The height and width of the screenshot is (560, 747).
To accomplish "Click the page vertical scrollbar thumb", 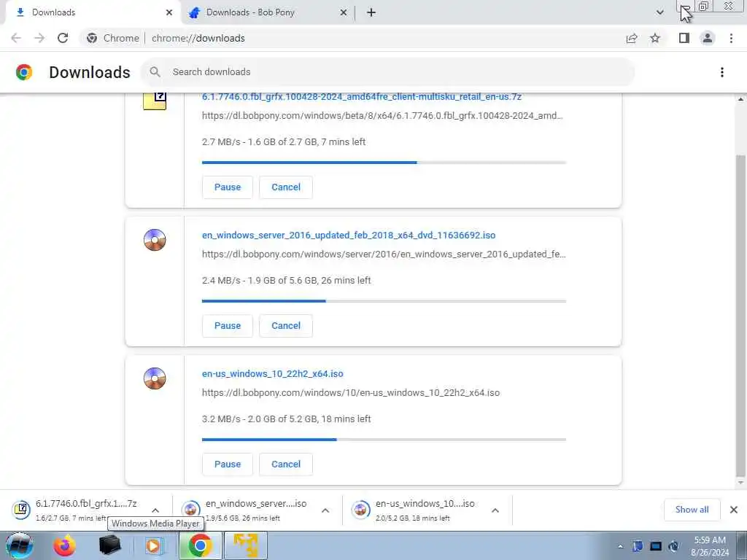I will coord(740,314).
